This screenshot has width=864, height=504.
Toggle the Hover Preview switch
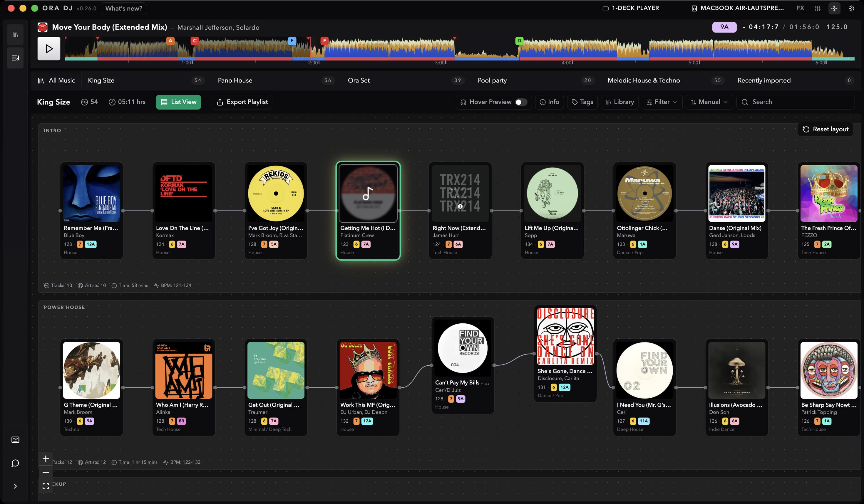(521, 102)
